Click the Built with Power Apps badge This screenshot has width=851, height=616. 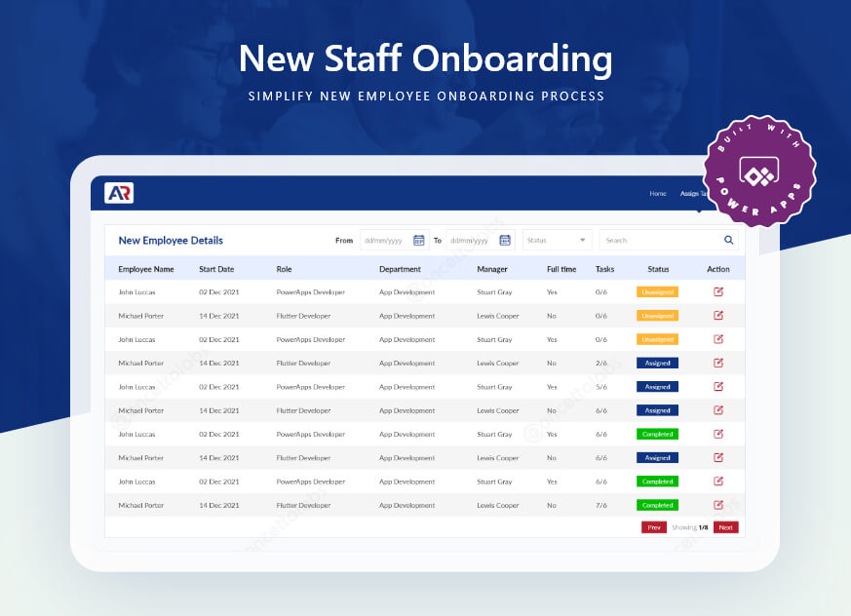pos(759,171)
